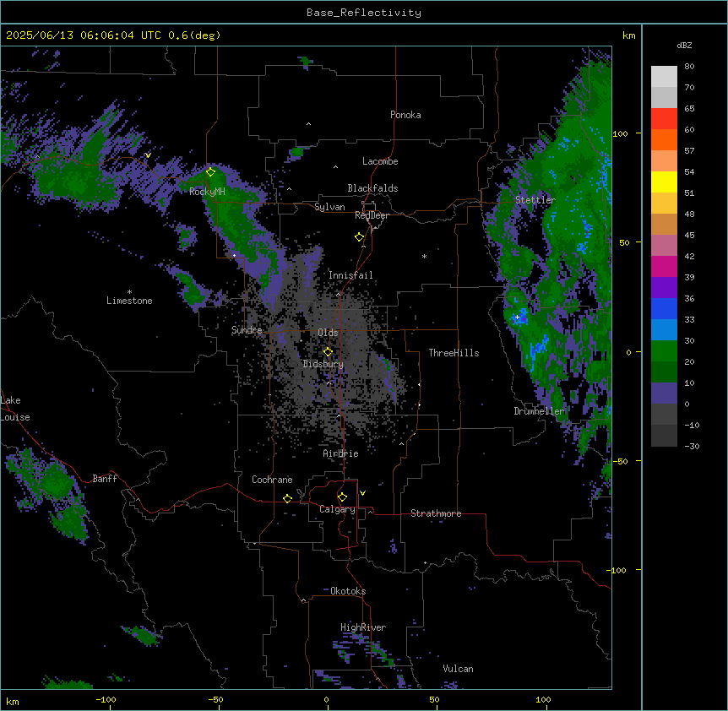Click the Olds label
Image resolution: width=728 pixels, height=711 pixels.
click(328, 333)
